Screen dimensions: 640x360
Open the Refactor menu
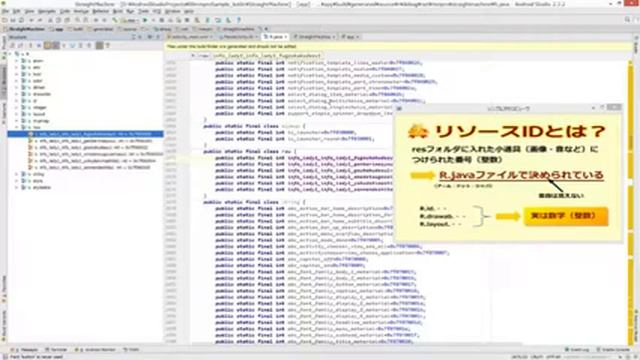click(x=100, y=11)
